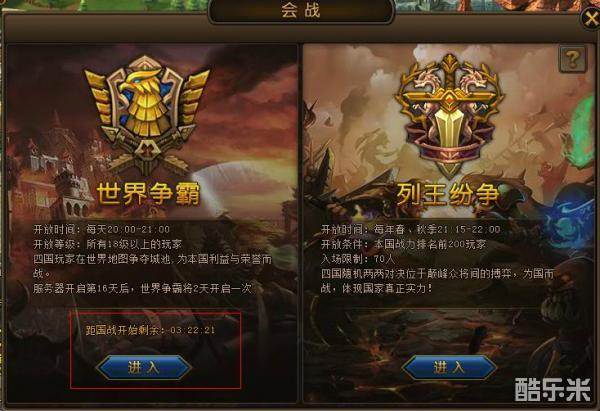Enter 世界争霸 with the left 进入 button
This screenshot has width=600, height=411.
(x=143, y=367)
